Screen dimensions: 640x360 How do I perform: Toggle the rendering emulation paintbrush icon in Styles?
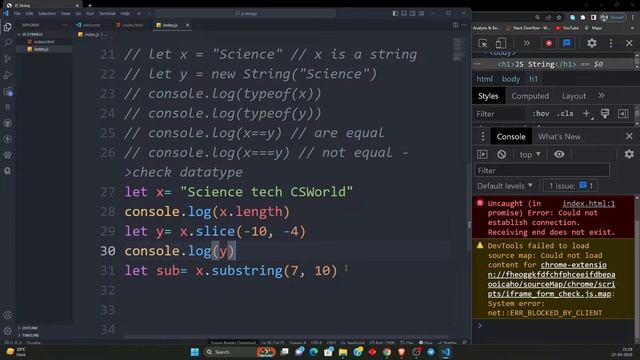click(605, 113)
